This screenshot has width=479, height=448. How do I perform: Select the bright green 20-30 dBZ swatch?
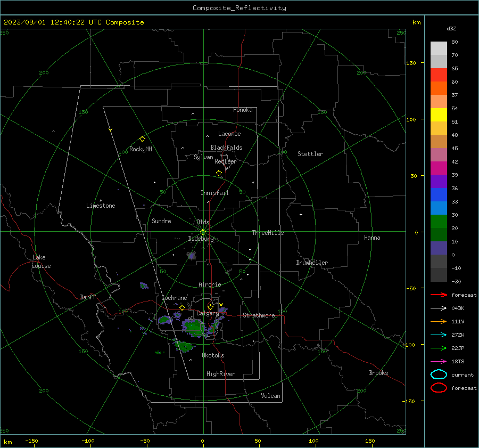tap(439, 221)
